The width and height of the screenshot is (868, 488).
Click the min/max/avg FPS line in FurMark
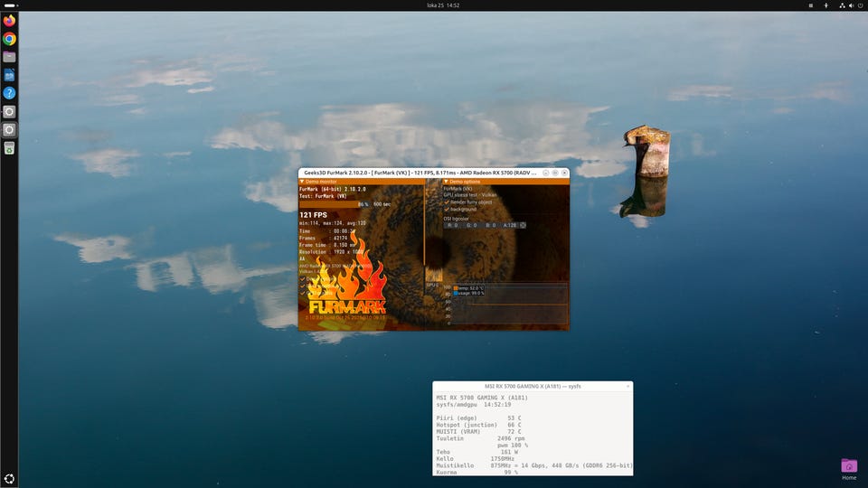(x=333, y=223)
